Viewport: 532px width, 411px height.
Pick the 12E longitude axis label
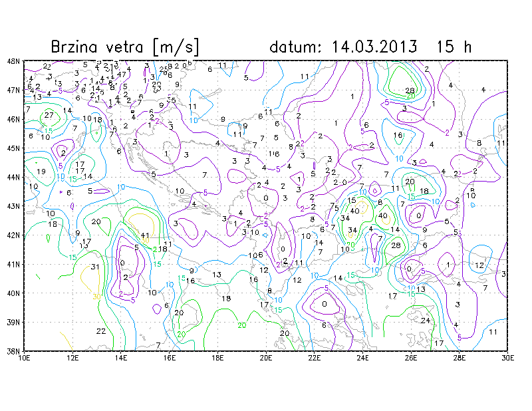[72, 358]
